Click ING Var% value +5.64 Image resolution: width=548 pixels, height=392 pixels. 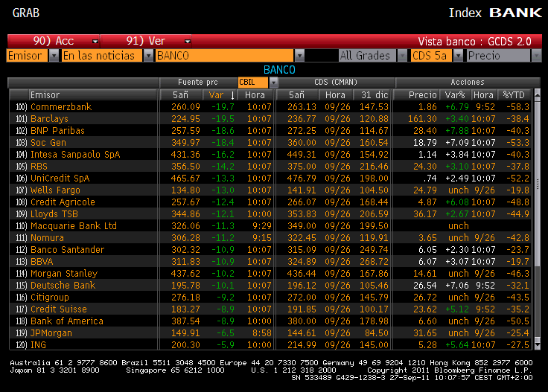456,344
